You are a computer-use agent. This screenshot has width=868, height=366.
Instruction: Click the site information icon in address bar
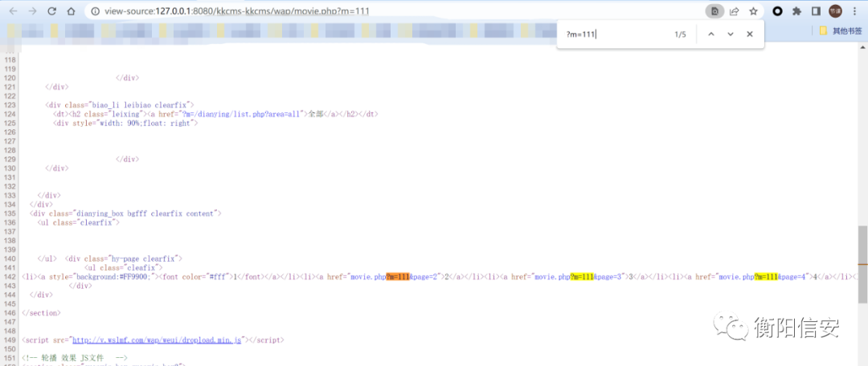(95, 11)
